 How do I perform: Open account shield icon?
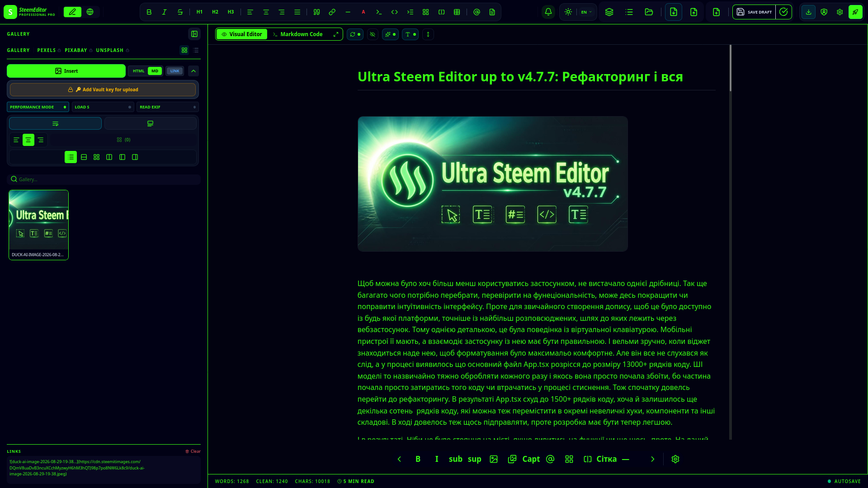824,12
